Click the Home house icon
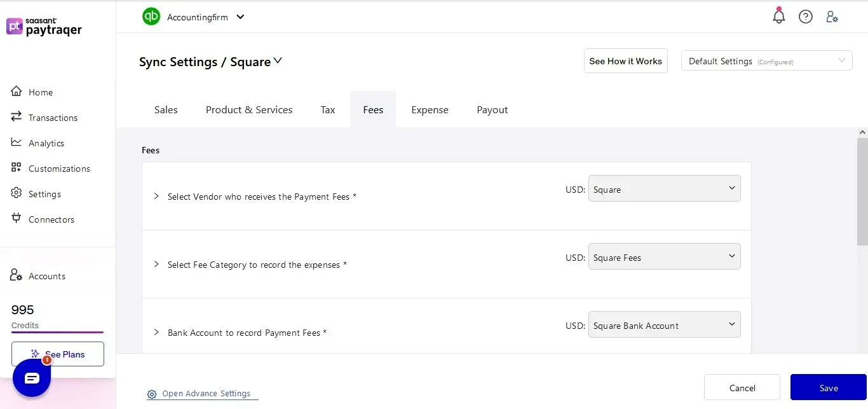Screen dimensions: 868x409 click(x=17, y=92)
